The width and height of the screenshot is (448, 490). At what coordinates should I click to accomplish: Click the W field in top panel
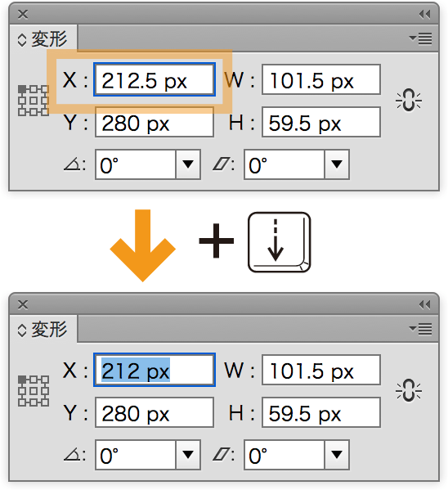(321, 79)
